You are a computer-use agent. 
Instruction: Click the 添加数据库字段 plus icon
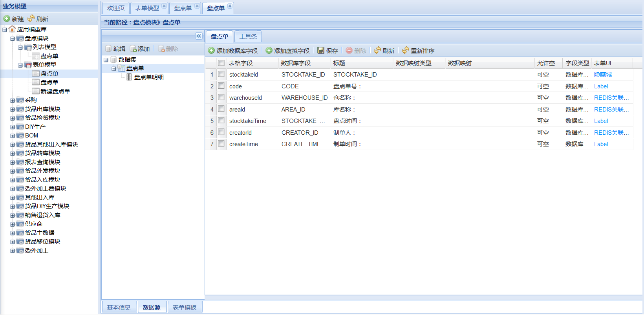tap(211, 51)
